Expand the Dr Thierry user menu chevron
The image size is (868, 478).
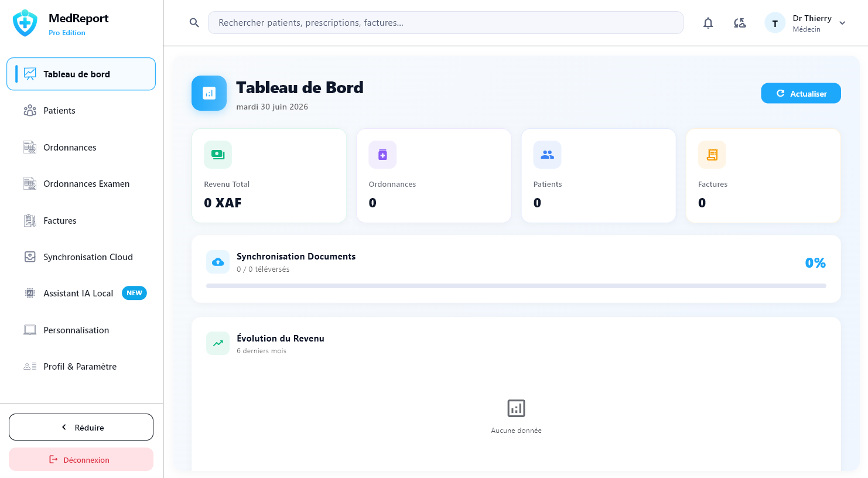(842, 23)
